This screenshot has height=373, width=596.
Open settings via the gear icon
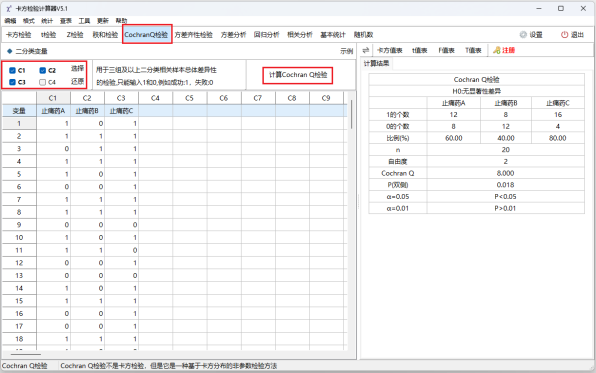pos(523,35)
